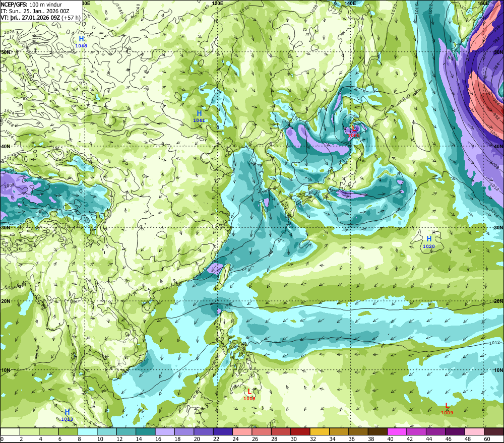Click the red L symbol above 1008
Screen dimensions: 504x443
click(x=249, y=392)
